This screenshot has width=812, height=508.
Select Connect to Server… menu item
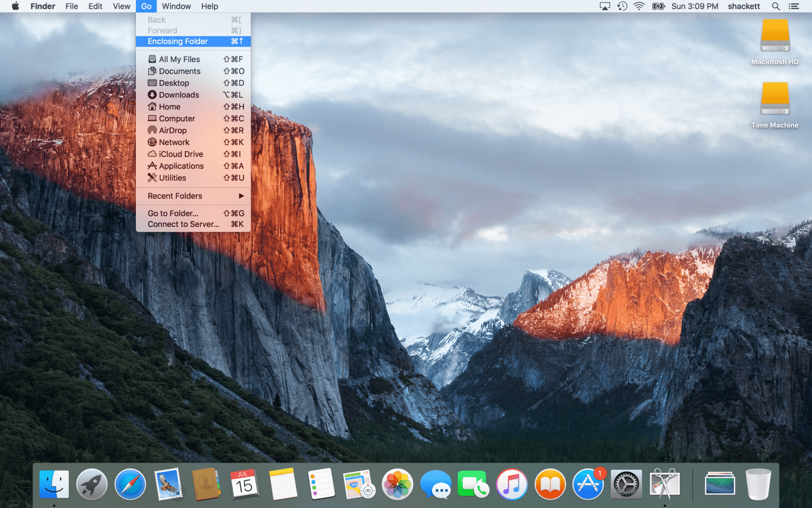[184, 224]
